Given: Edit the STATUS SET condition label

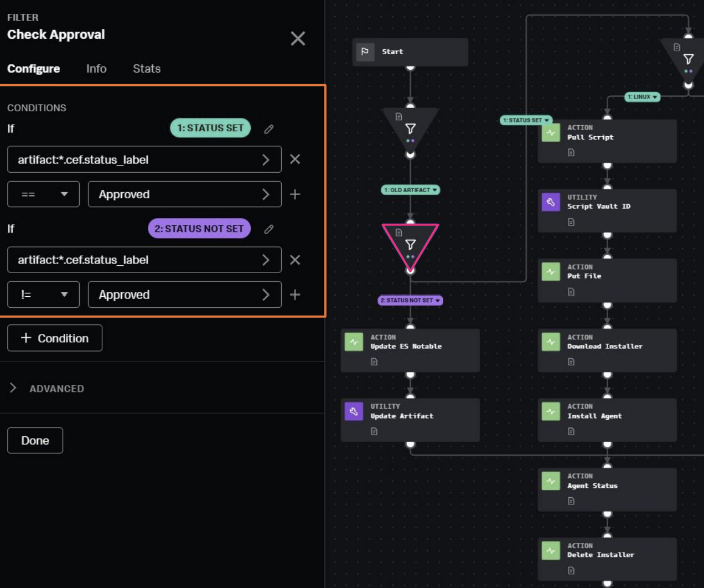Looking at the screenshot, I should pyautogui.click(x=269, y=129).
